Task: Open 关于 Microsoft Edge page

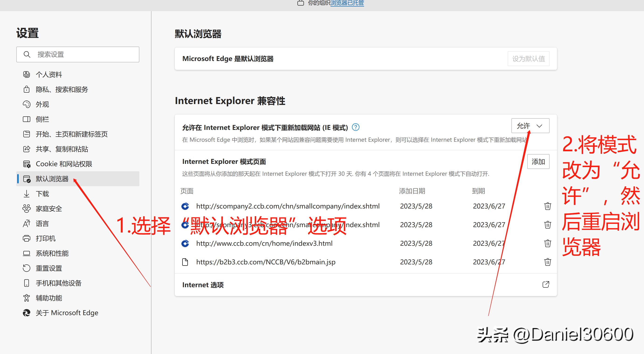Action: click(67, 313)
